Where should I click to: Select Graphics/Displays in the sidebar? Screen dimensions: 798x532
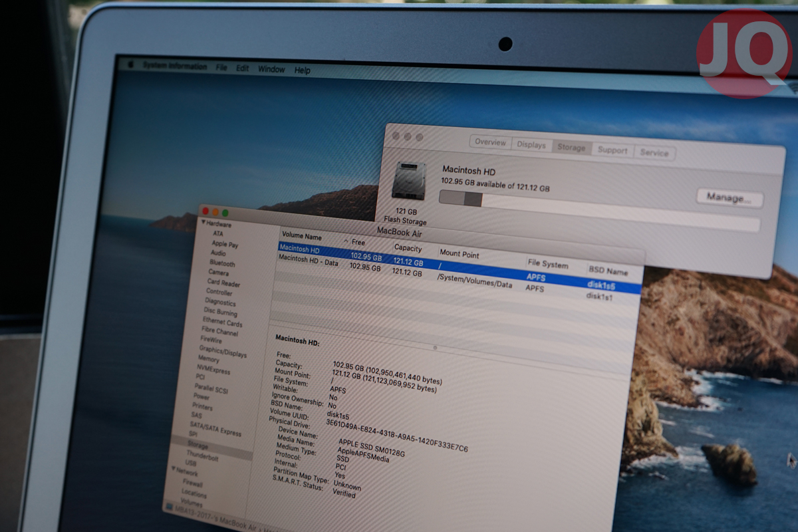223,352
